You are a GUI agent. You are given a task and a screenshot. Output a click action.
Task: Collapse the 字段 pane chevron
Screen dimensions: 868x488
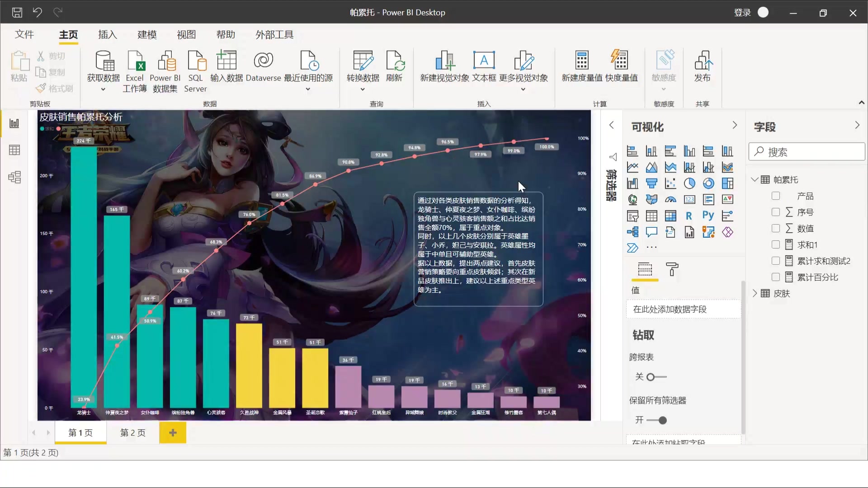pos(857,125)
